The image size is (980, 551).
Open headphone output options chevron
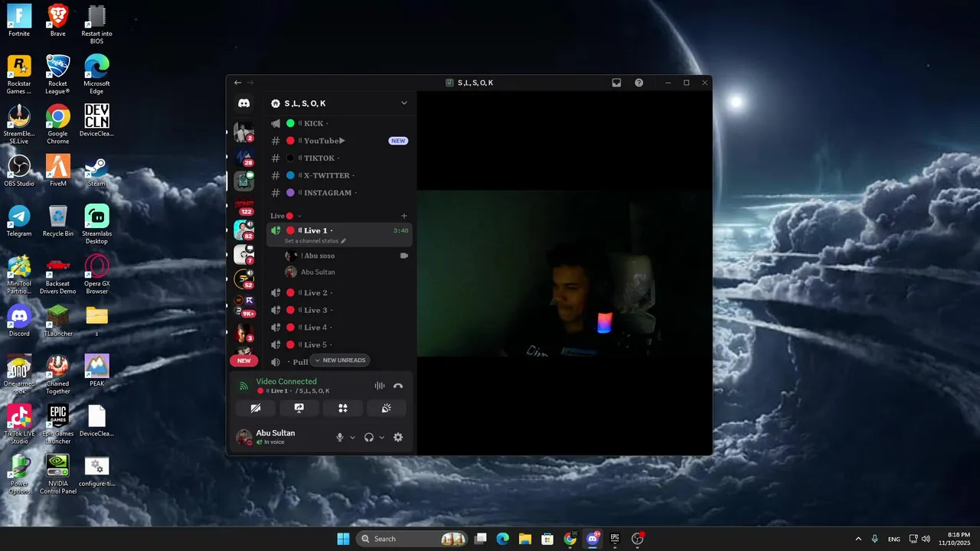click(x=381, y=438)
